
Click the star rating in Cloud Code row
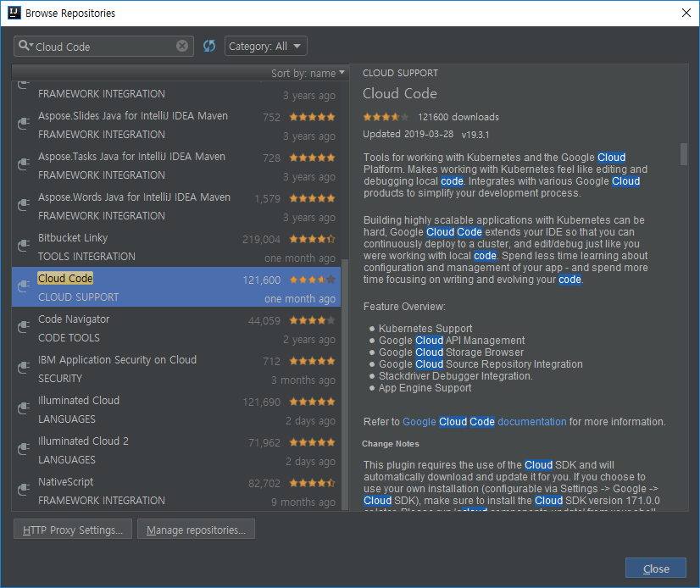click(x=312, y=280)
